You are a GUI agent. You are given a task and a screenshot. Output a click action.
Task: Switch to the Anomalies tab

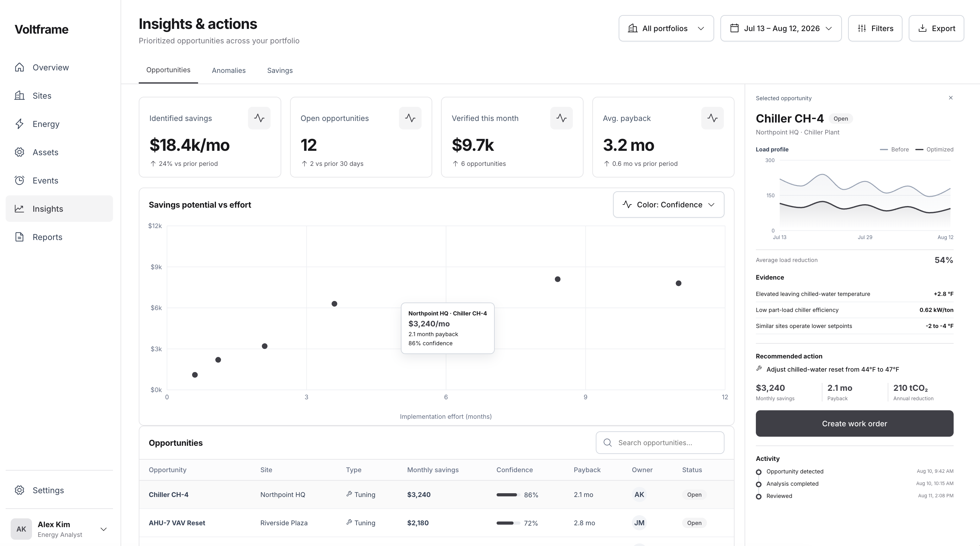pyautogui.click(x=229, y=70)
